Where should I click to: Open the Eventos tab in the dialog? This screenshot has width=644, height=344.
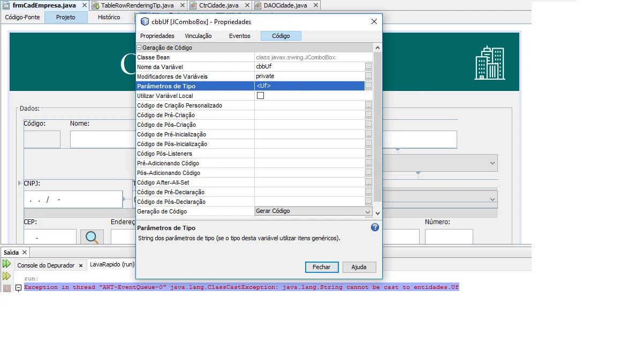239,36
